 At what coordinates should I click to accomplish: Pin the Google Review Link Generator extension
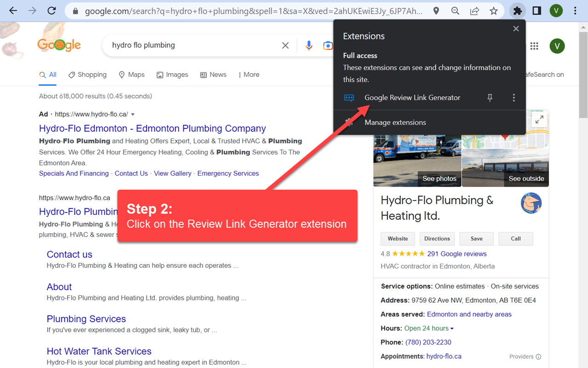(490, 98)
